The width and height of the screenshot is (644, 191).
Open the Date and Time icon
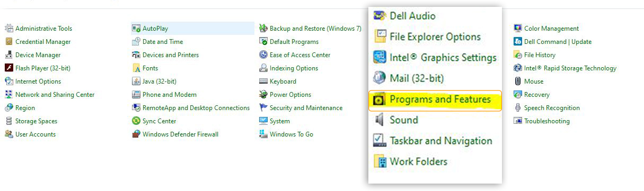tap(136, 42)
